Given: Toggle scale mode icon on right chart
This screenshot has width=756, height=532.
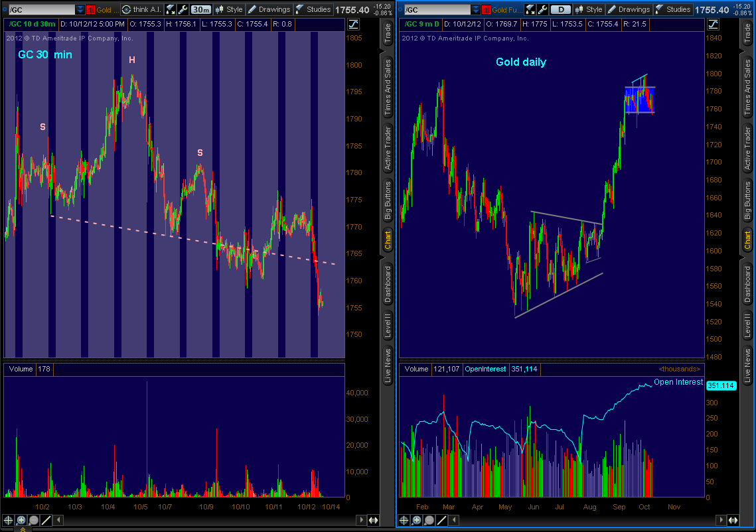Looking at the screenshot, I should (712, 24).
